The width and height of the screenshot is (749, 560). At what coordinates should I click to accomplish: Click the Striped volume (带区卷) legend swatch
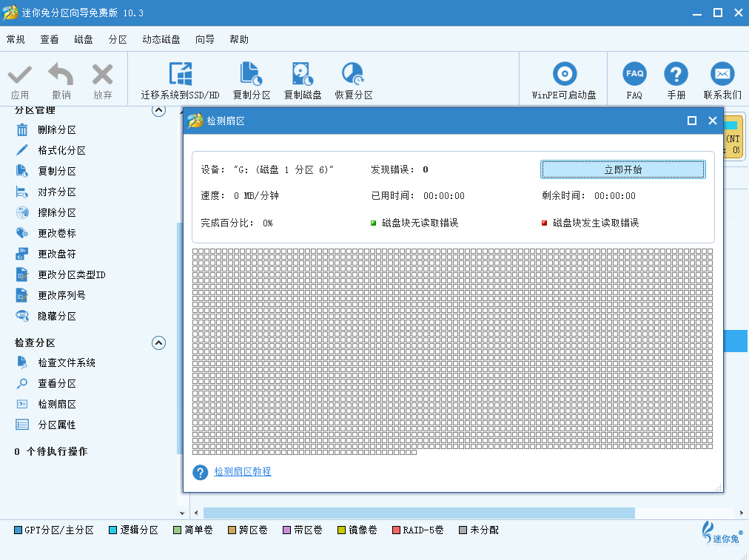click(x=286, y=530)
